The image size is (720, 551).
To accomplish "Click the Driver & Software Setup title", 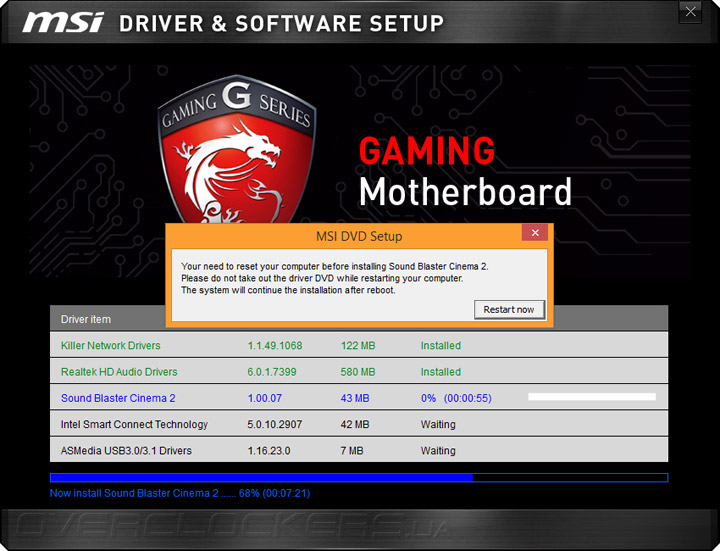I will pos(281,23).
